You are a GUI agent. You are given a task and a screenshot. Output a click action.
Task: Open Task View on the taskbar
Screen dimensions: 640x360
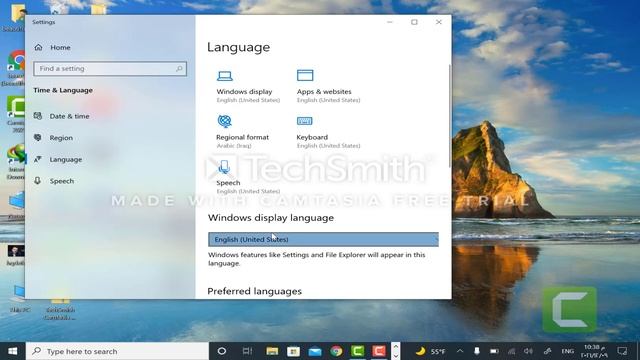247,351
